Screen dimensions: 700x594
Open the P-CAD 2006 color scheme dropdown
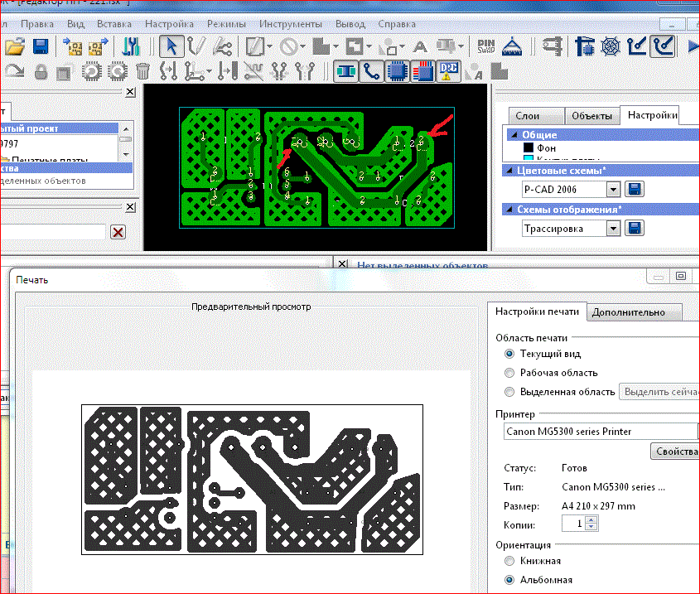click(613, 190)
